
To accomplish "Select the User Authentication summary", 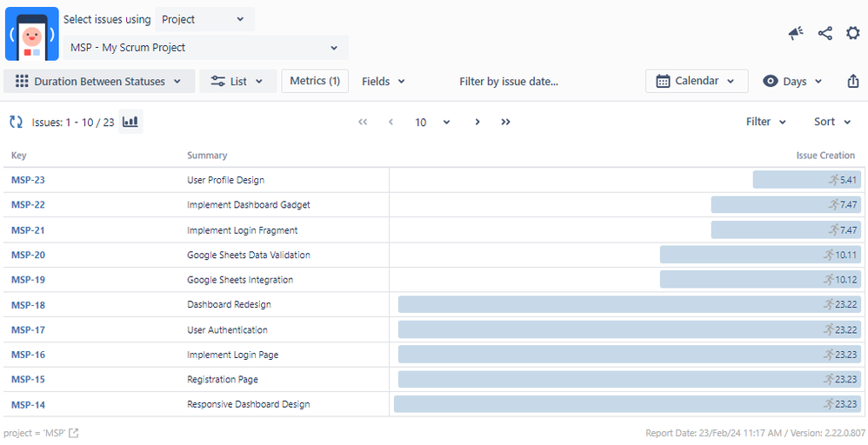I will coord(228,330).
